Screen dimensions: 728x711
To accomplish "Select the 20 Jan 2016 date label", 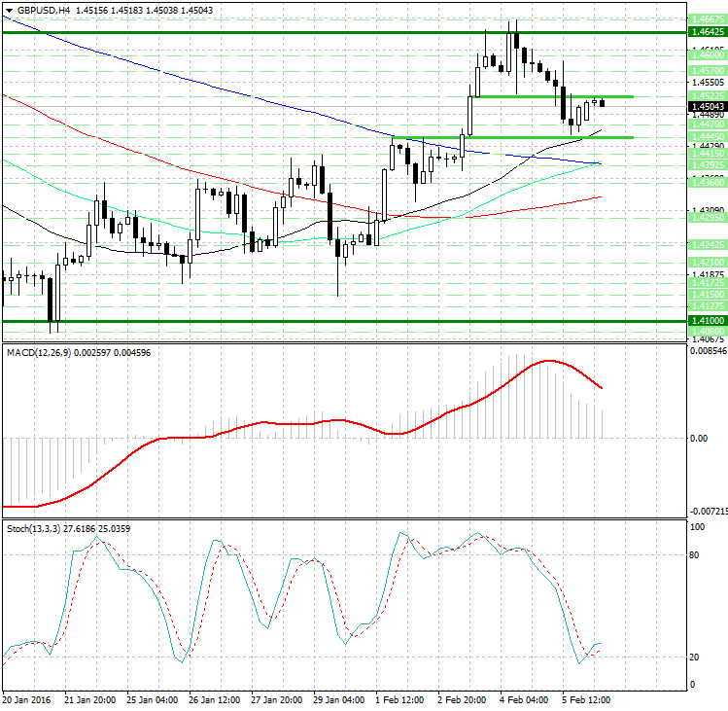I will pyautogui.click(x=27, y=700).
